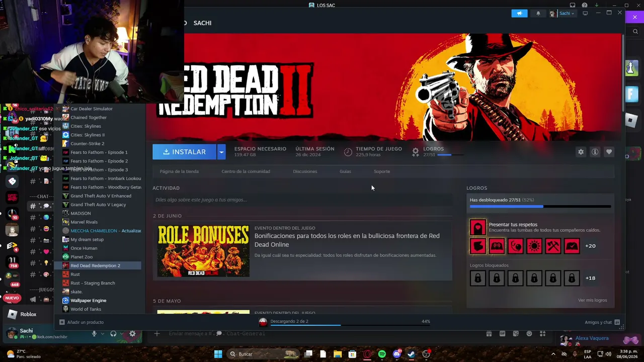Open Ver mis logros link
644x362 pixels.
pyautogui.click(x=592, y=300)
